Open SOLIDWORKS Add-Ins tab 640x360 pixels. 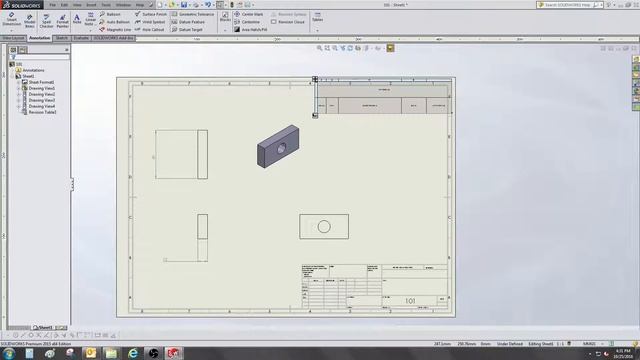tap(113, 38)
